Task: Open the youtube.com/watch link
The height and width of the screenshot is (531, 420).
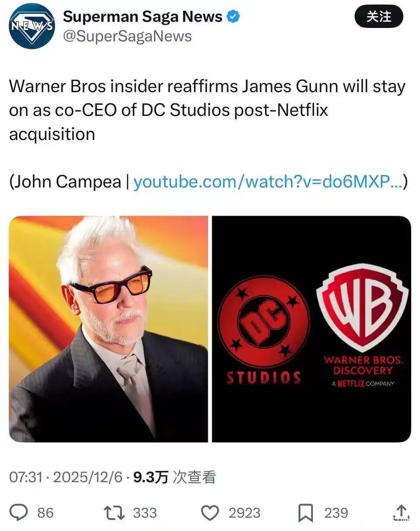Action: click(x=268, y=182)
